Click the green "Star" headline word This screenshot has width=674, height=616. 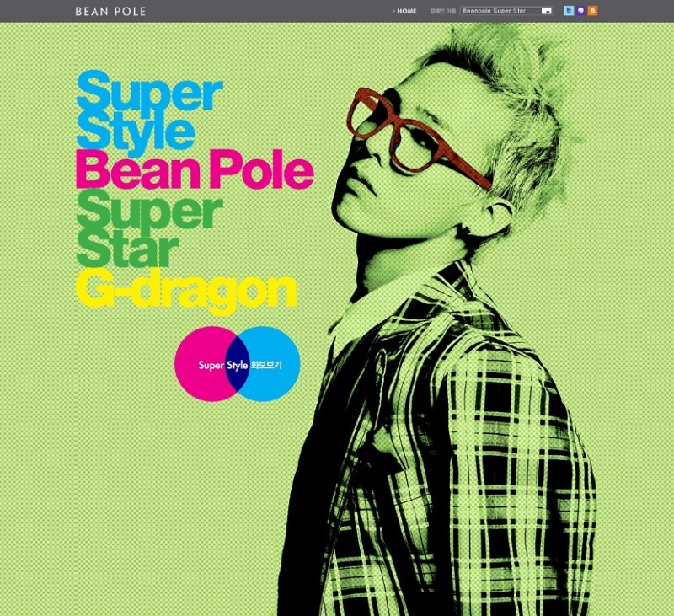pyautogui.click(x=128, y=247)
